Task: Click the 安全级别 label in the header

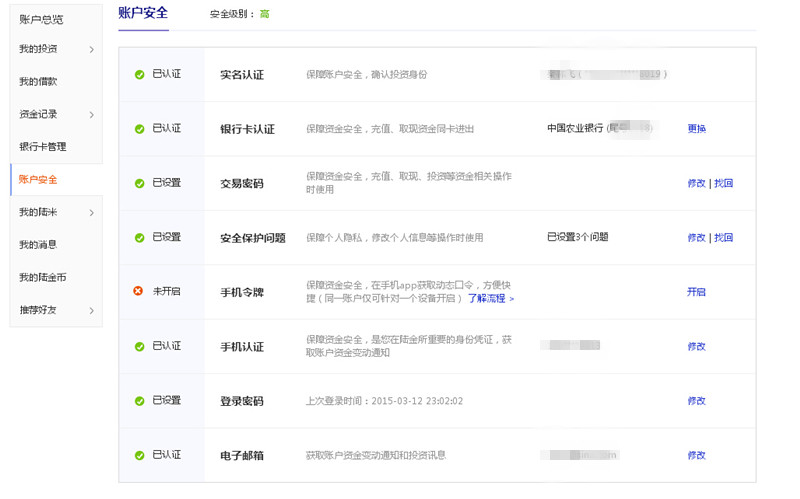Action: click(230, 14)
